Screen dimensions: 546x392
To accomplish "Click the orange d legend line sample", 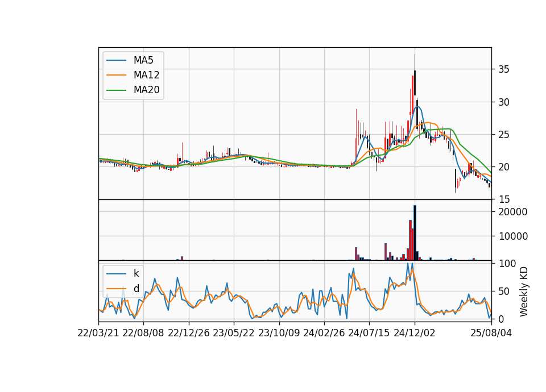I will (116, 289).
